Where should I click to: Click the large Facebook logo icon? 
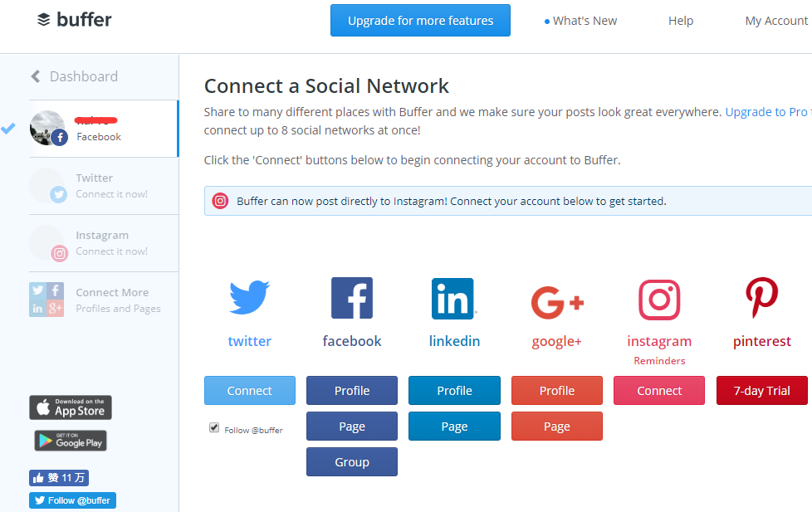pos(352,299)
